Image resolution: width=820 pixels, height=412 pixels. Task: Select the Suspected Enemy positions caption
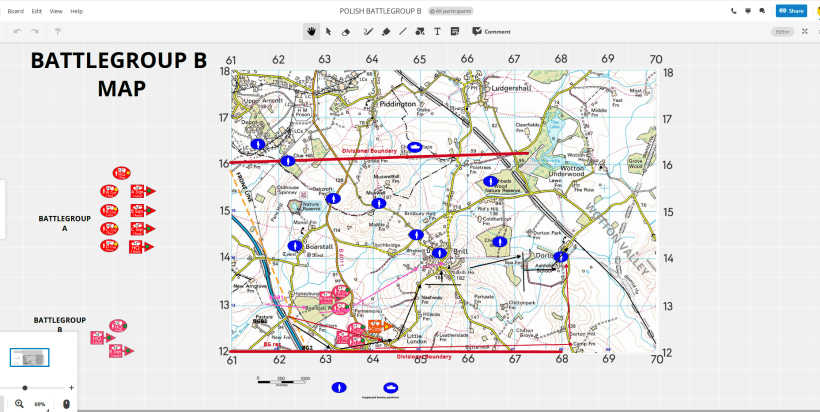380,397
